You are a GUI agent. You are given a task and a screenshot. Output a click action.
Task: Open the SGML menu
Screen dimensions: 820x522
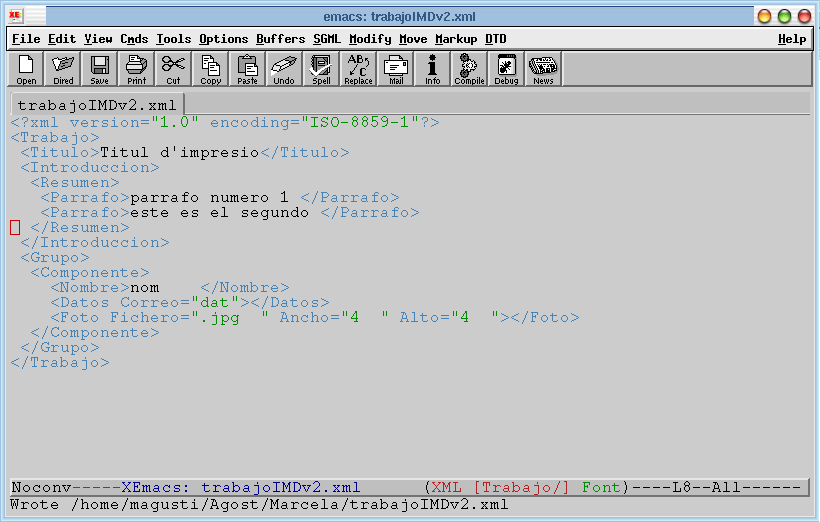click(327, 39)
